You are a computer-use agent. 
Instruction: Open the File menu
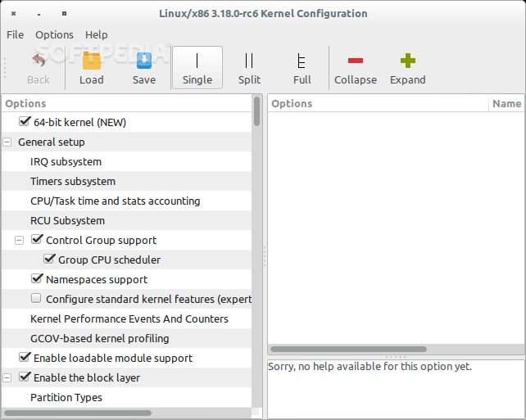coord(15,35)
